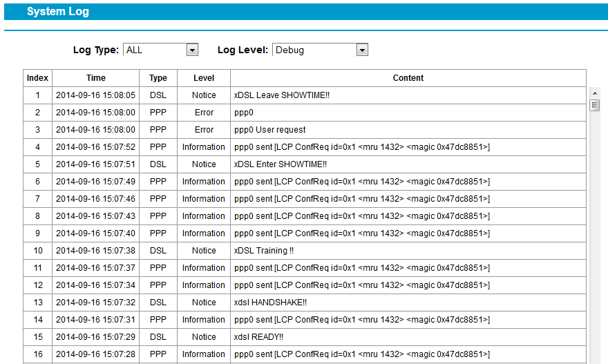Click timestamp 2014-09-16 15:07:34
The image size is (608, 364).
tap(96, 285)
